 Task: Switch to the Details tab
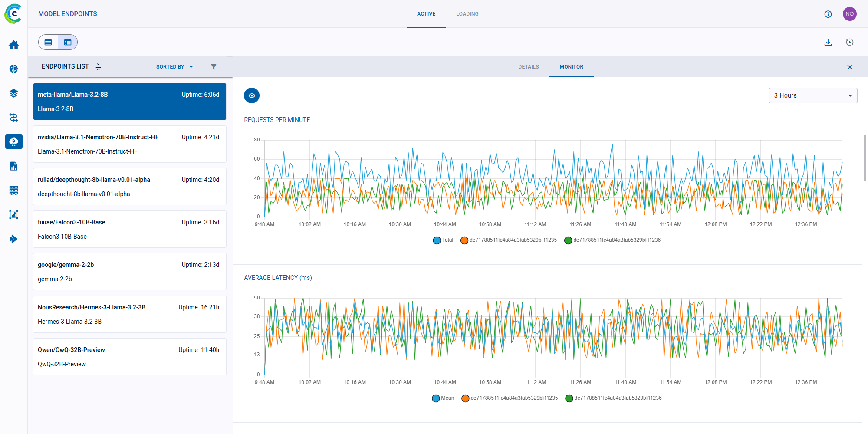[x=528, y=66]
